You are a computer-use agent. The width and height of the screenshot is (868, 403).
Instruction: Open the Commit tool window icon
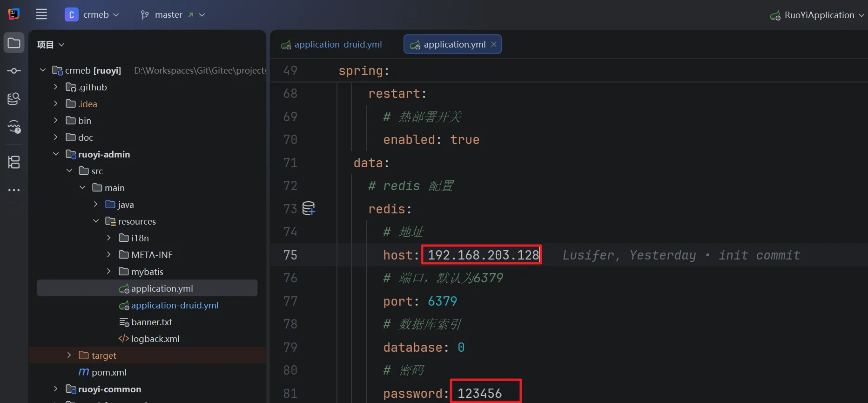coord(14,71)
